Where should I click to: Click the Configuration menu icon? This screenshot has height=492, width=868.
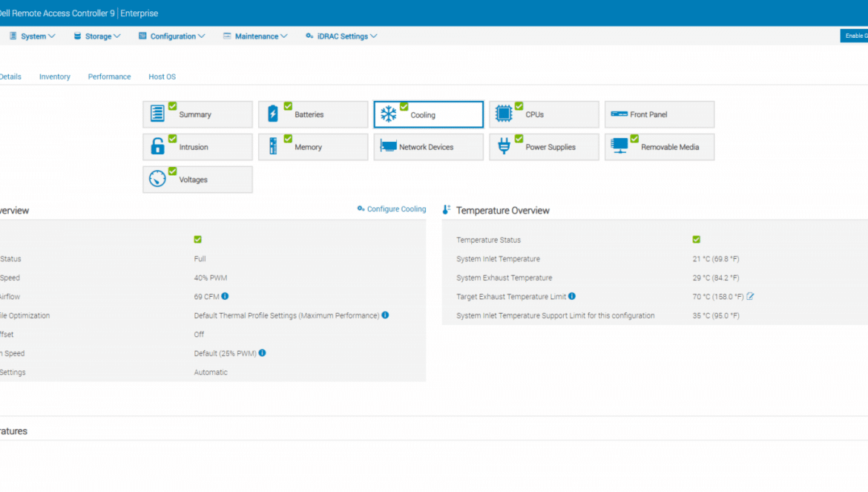(x=142, y=36)
